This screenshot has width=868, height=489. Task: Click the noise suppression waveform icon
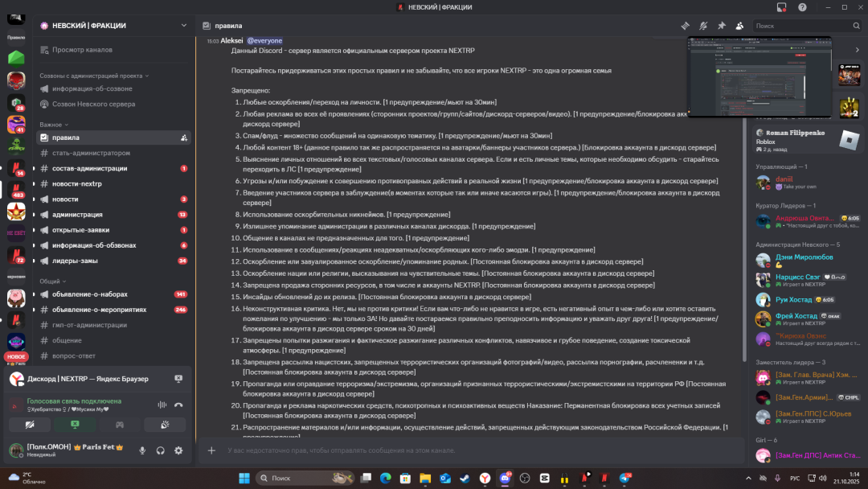(162, 405)
